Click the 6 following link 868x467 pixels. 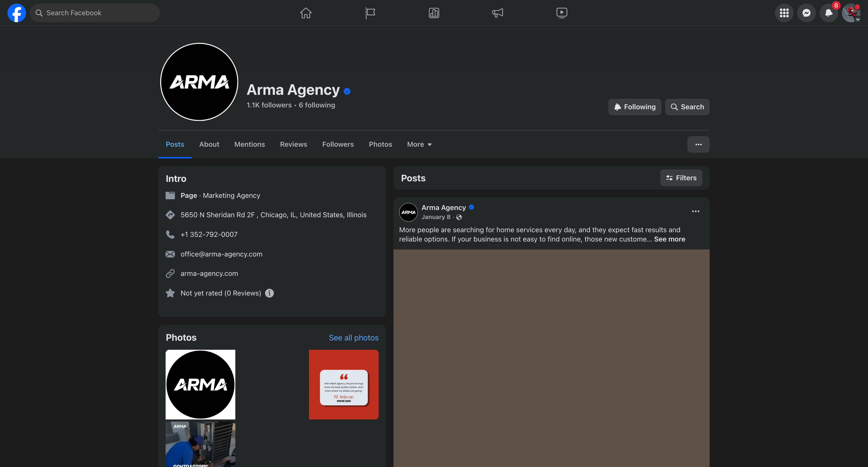pos(317,105)
